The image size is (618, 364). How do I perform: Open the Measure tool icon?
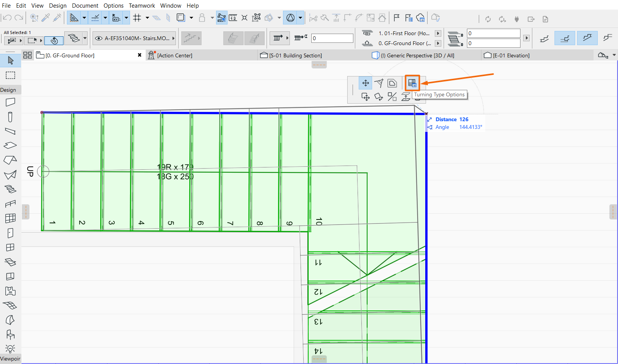pyautogui.click(x=233, y=18)
